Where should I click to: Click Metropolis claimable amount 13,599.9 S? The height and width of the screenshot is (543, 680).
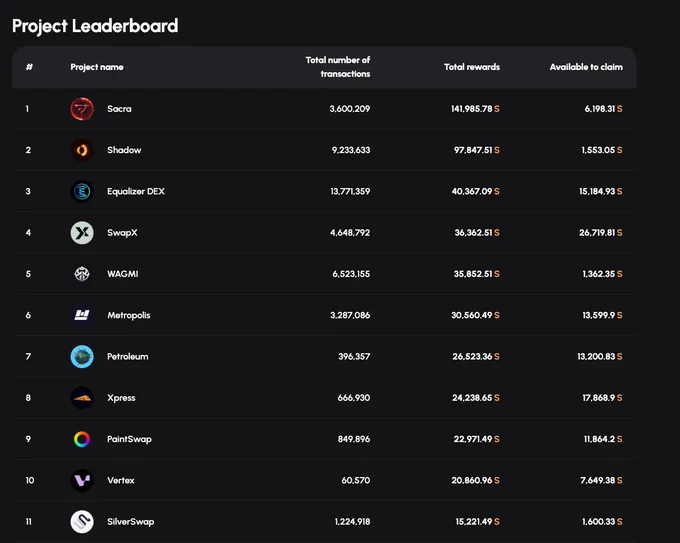coord(602,315)
